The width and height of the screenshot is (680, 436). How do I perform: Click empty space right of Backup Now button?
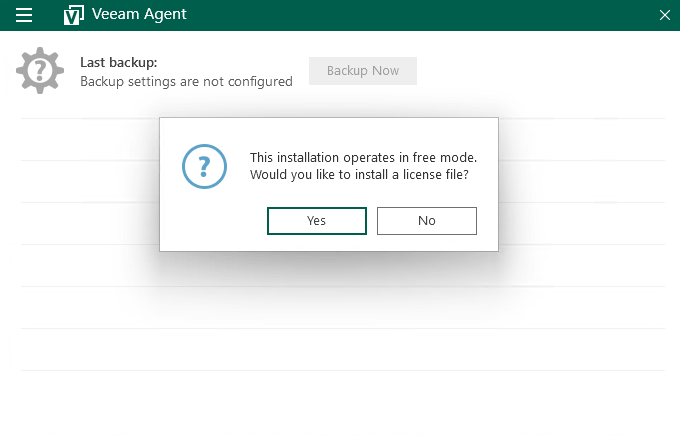[x=540, y=71]
